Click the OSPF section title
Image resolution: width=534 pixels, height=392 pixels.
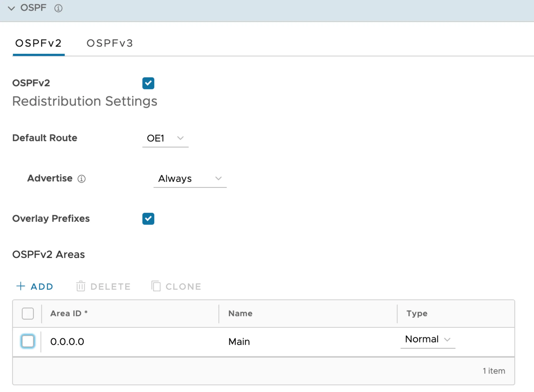[x=33, y=8]
